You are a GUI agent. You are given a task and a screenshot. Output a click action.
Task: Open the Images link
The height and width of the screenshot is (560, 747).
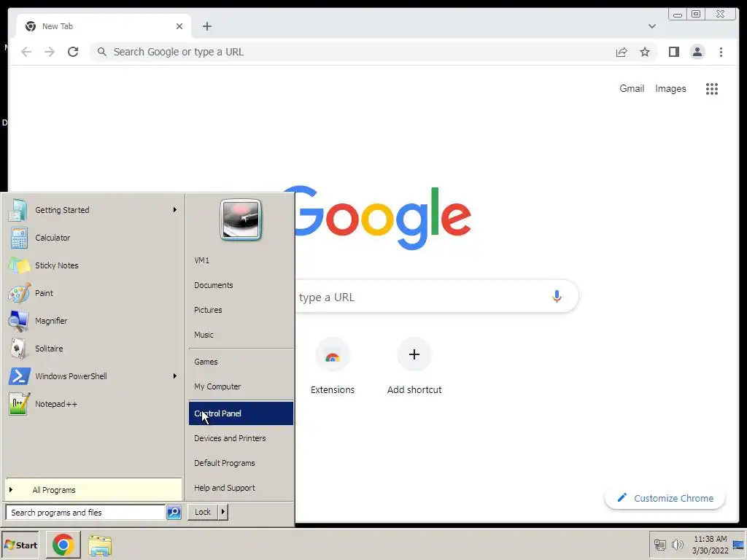tap(670, 88)
